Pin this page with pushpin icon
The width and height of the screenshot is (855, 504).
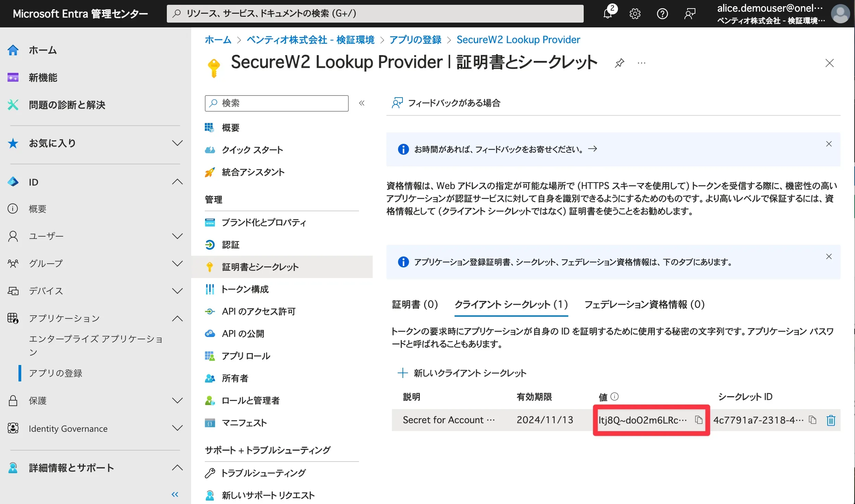click(x=619, y=63)
